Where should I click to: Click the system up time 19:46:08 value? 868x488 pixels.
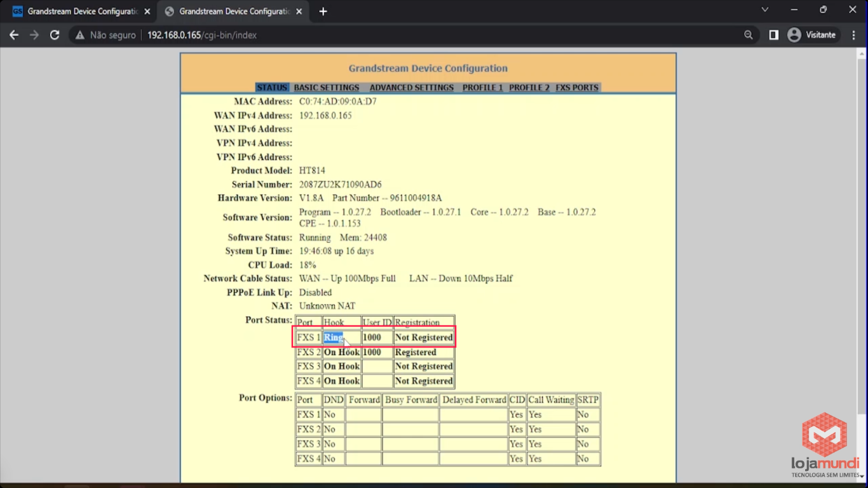(x=337, y=251)
